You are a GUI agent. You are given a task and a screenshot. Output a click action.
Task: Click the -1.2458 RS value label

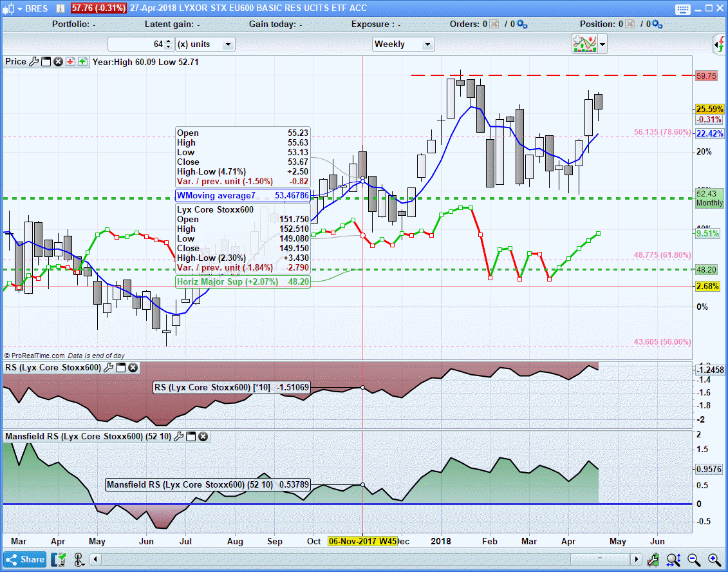point(709,370)
